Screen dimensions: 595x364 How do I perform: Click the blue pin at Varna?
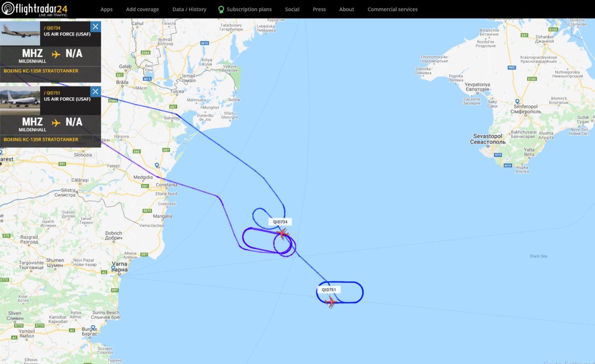[x=113, y=268]
